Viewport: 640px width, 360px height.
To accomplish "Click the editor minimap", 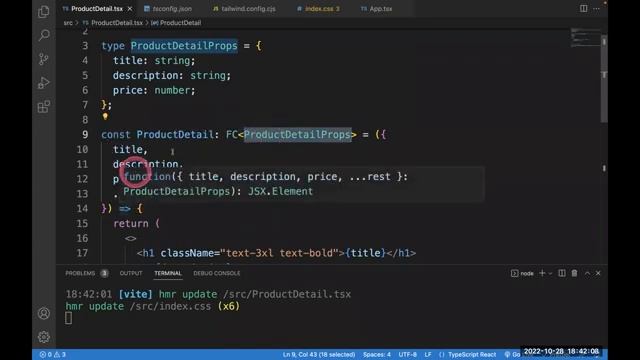I will pyautogui.click(x=585, y=38).
